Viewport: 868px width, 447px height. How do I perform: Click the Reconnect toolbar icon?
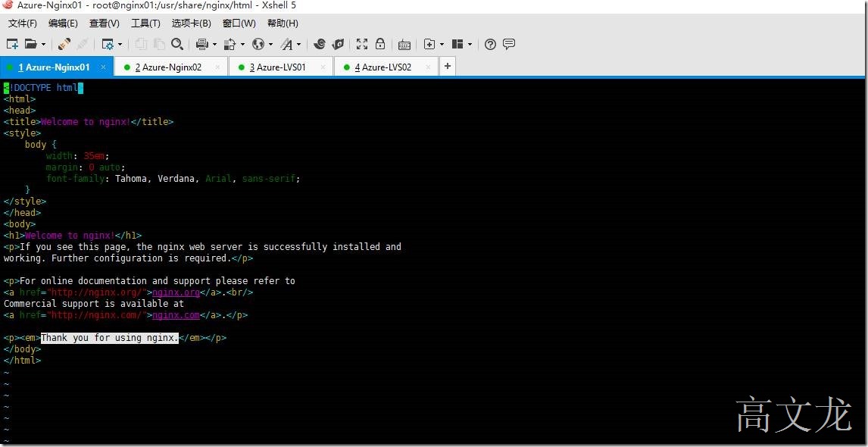click(x=64, y=44)
